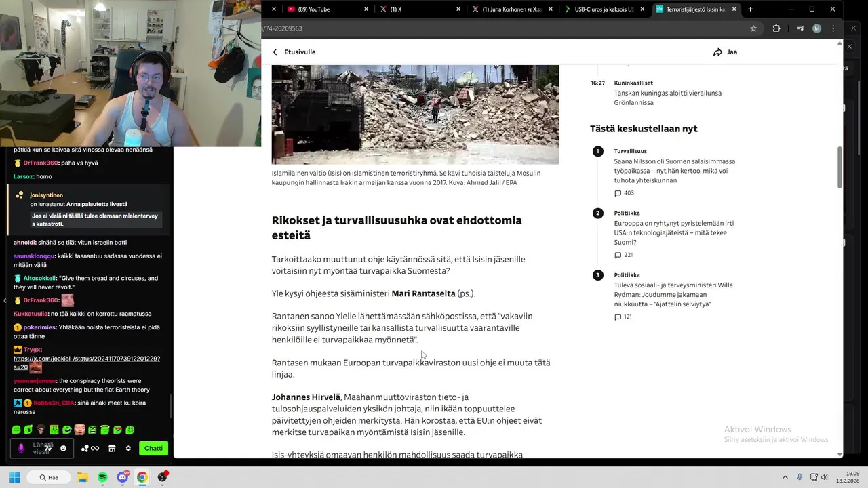The image size is (868, 488).
Task: Open the 121 comments icon
Action: 618,317
